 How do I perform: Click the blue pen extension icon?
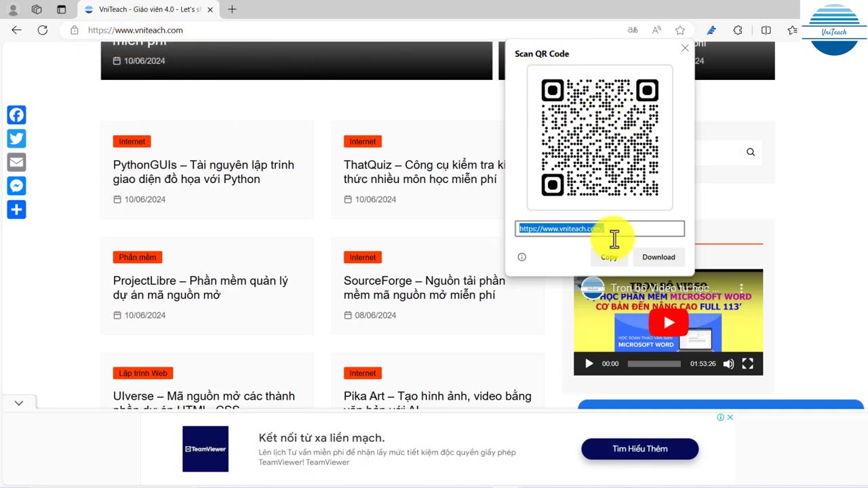pyautogui.click(x=711, y=30)
